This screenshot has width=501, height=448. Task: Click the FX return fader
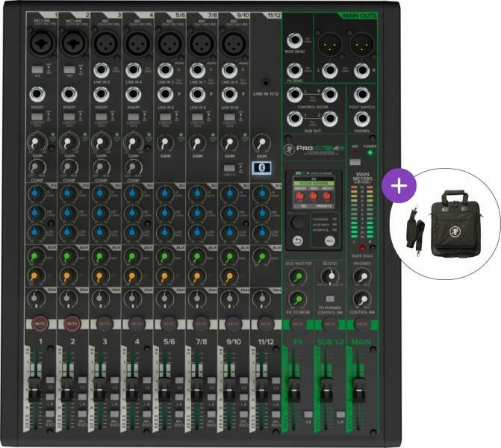tap(294, 391)
